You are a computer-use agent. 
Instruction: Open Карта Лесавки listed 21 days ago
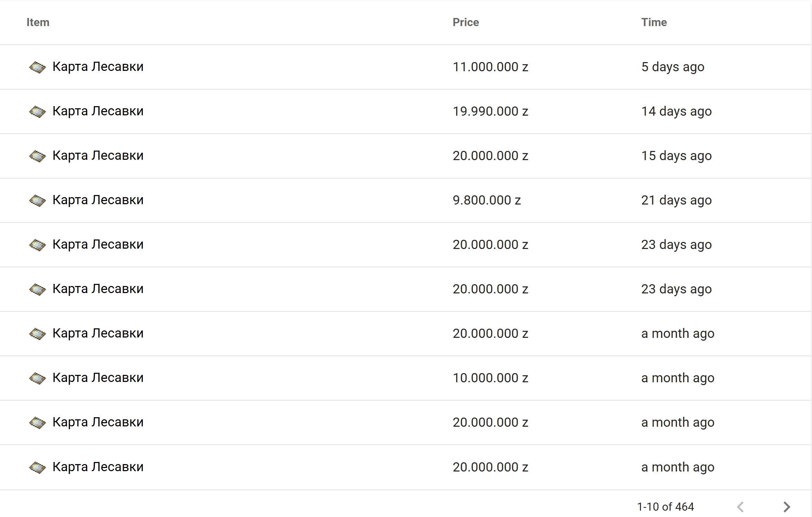click(98, 200)
